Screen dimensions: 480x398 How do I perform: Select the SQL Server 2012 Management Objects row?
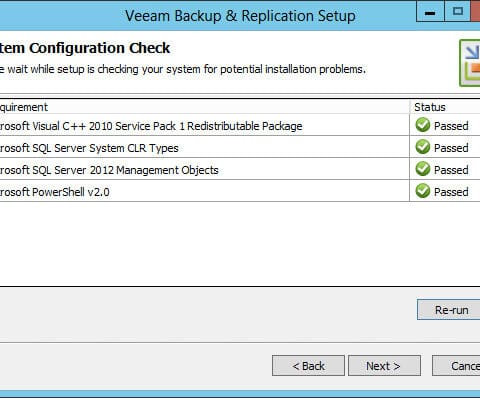click(x=240, y=169)
